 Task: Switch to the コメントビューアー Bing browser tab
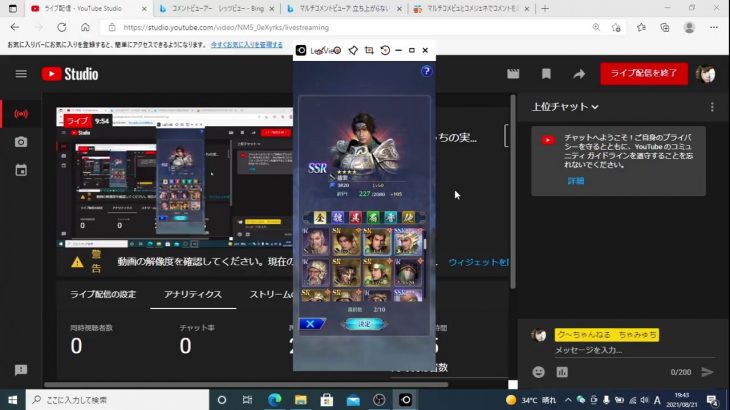(216, 8)
